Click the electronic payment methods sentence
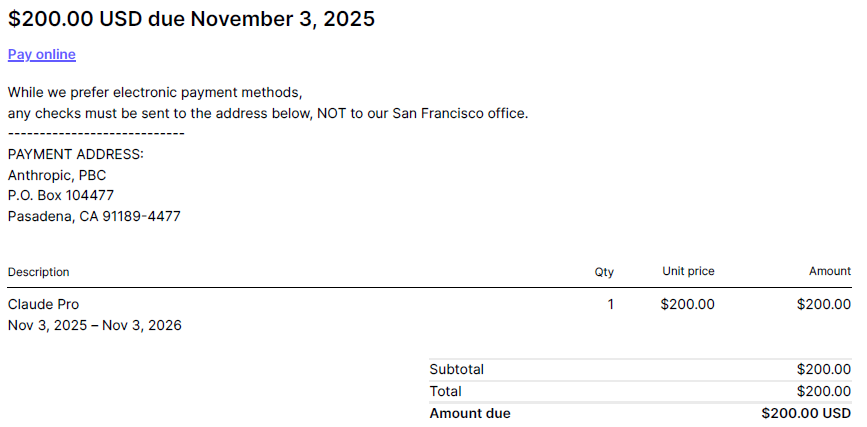The image size is (867, 427). [154, 92]
